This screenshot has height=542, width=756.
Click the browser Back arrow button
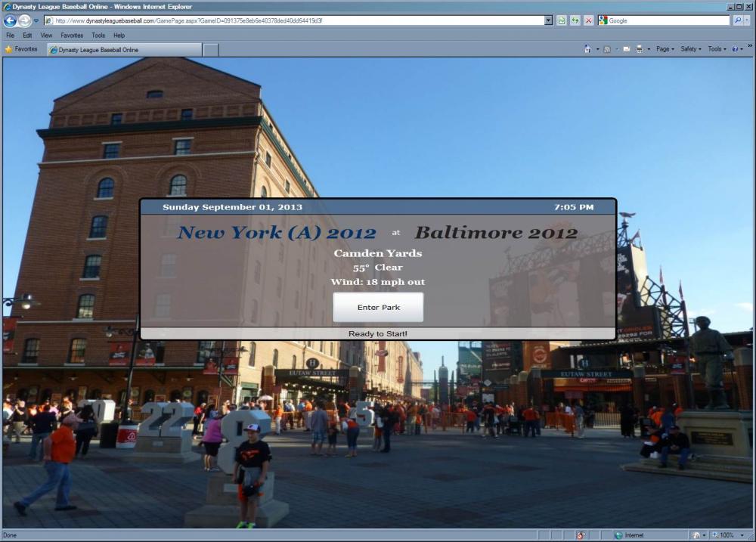(x=10, y=20)
